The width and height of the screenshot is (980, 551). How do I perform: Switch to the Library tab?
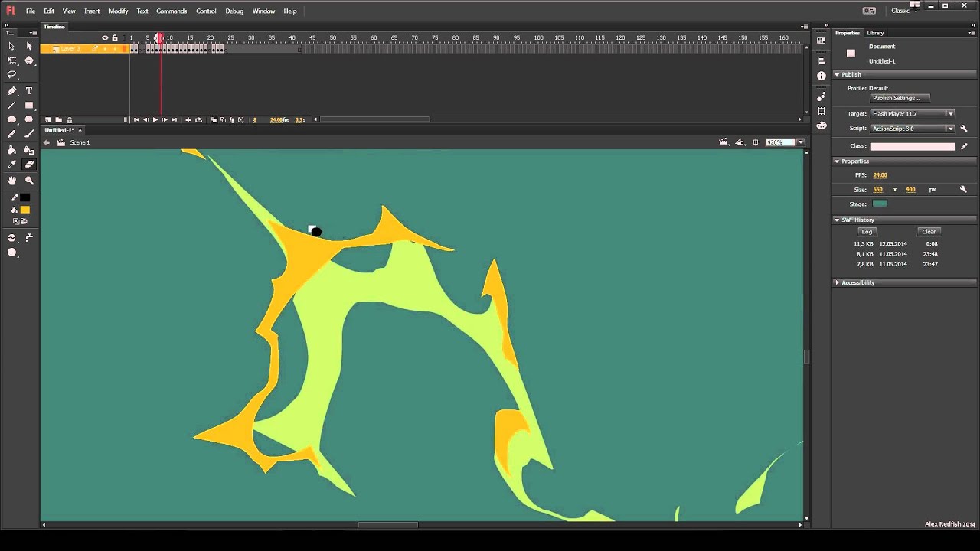point(875,33)
